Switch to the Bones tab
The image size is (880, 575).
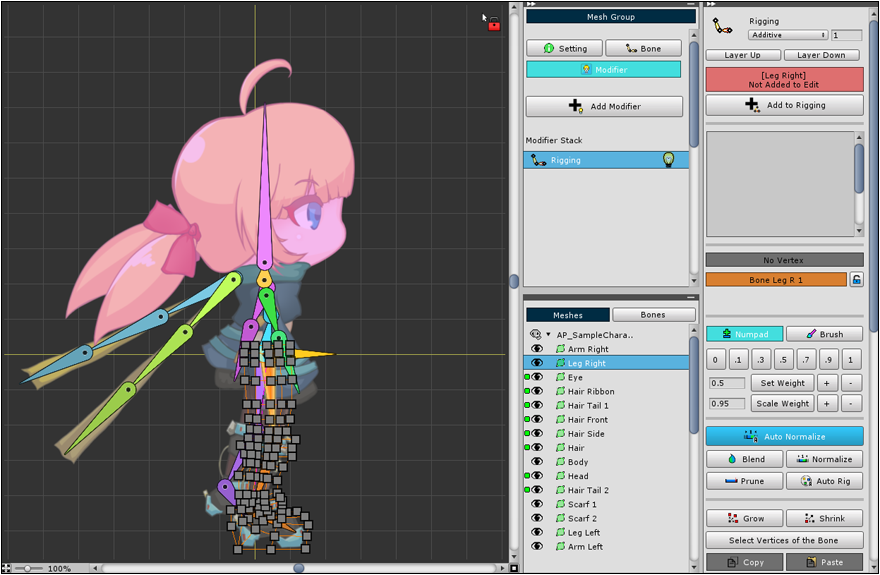(653, 315)
